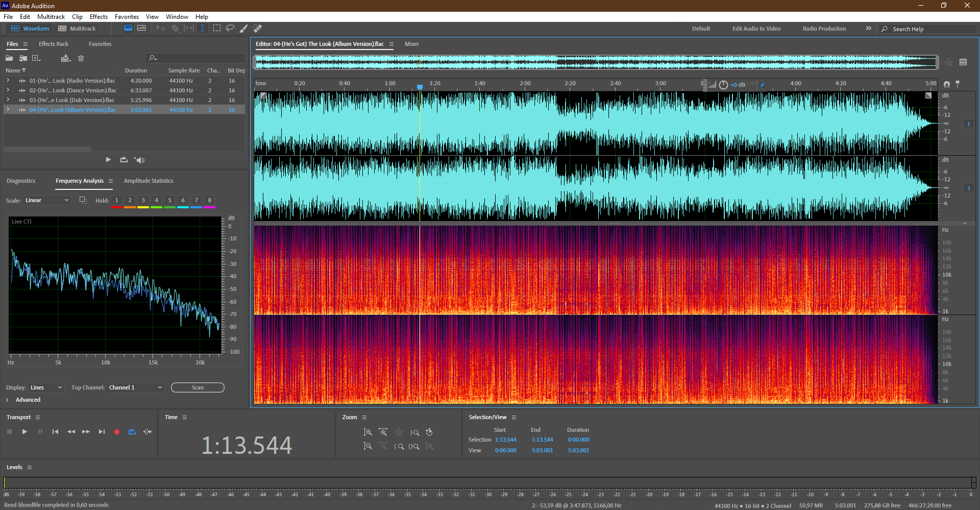Move playhead to next marker
This screenshot has width=980, height=510.
[102, 432]
